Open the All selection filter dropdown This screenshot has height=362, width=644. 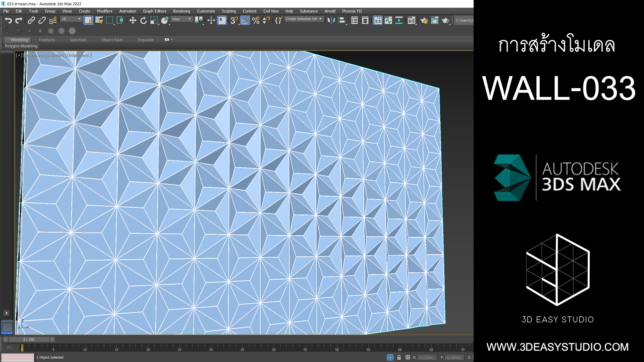pyautogui.click(x=71, y=19)
